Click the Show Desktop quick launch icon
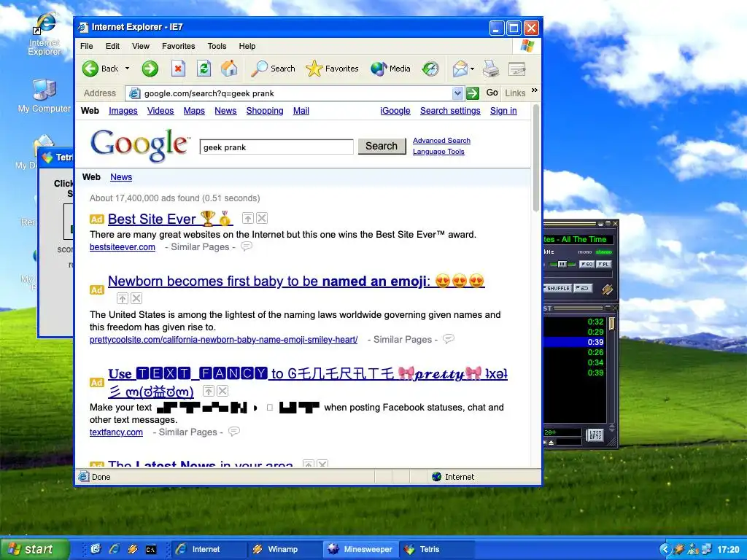Viewport: 747px width, 560px height. [x=96, y=549]
